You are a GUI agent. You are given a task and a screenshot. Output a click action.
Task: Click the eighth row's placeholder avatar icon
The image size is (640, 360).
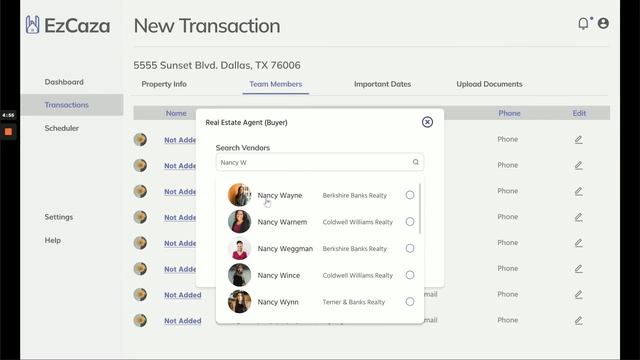(140, 320)
